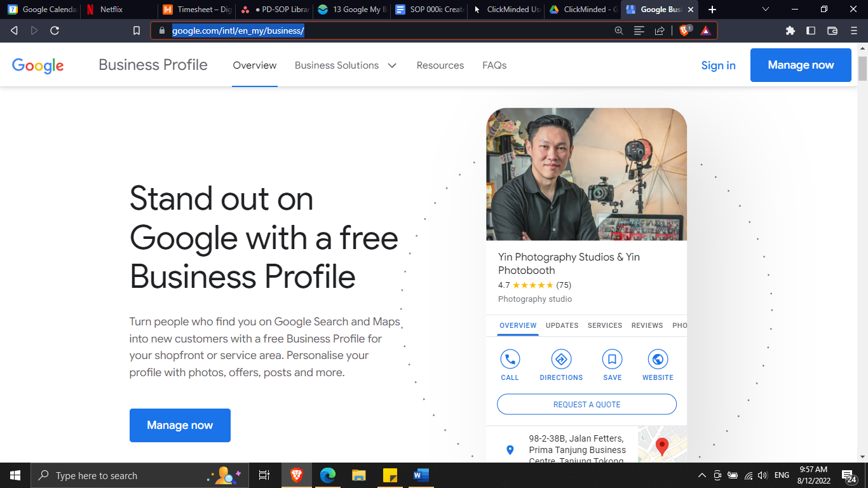The image size is (868, 488).
Task: Click the page vertical scrollbar
Action: pos(862,69)
